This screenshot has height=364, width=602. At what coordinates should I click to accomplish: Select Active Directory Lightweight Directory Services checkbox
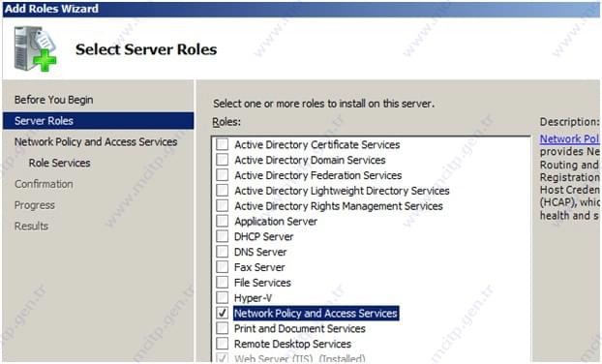tap(222, 191)
